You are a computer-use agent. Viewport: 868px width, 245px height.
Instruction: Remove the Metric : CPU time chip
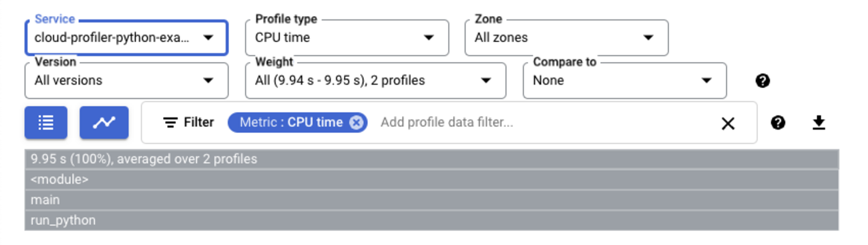[357, 122]
